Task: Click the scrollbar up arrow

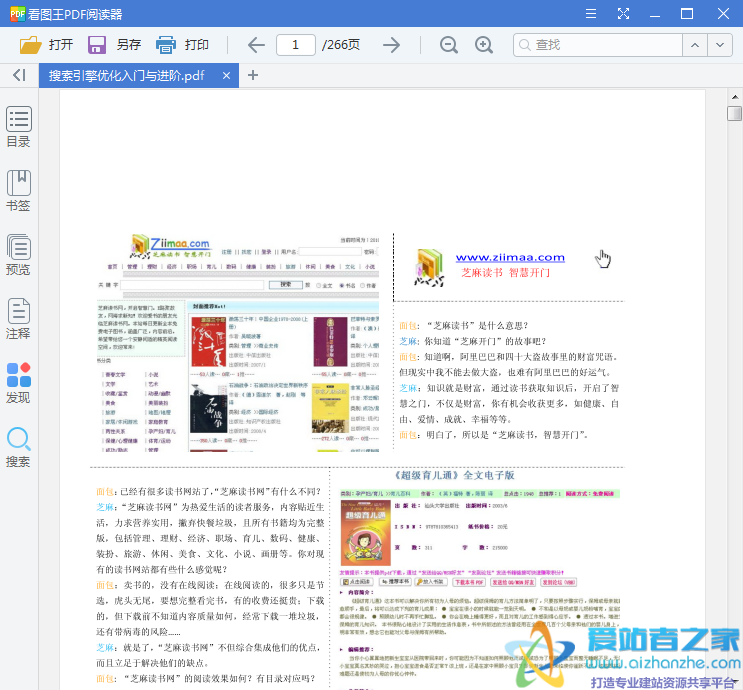Action: (x=735, y=97)
